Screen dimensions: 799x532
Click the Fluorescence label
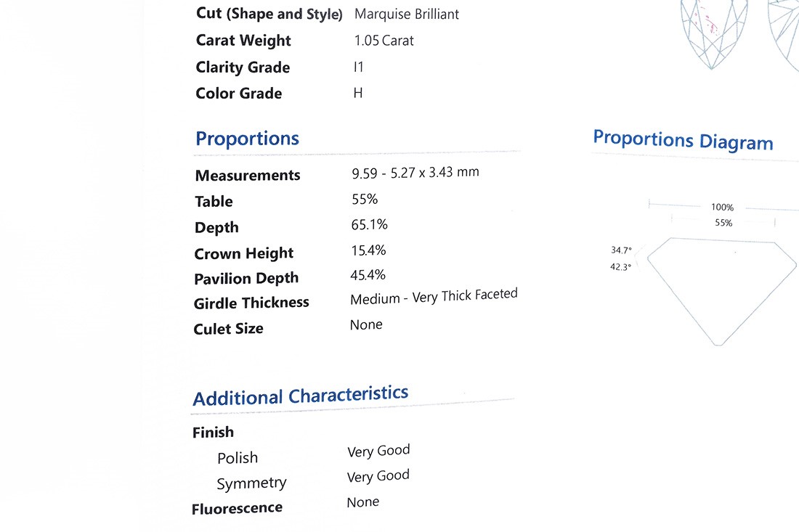click(x=237, y=509)
